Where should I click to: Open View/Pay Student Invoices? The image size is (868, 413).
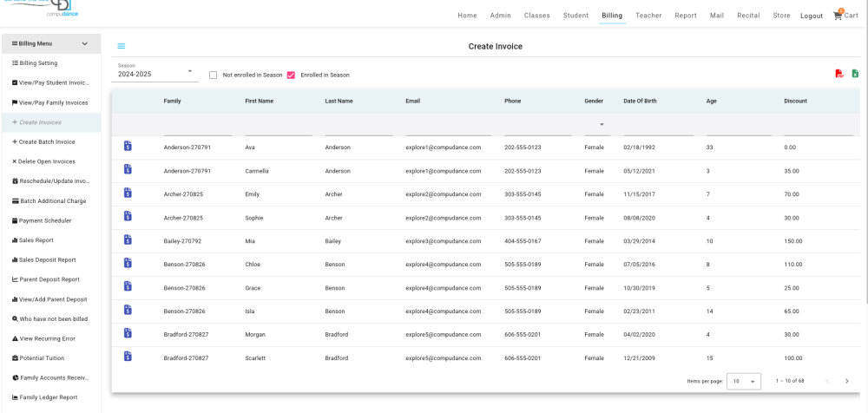[51, 83]
